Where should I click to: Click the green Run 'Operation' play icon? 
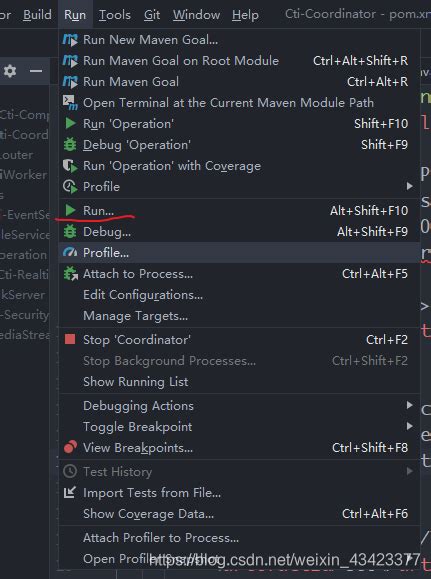[70, 123]
